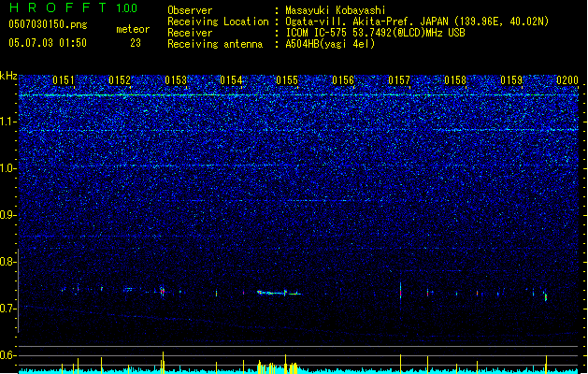Click the date stamp 05.07.03 01:50

(48, 43)
